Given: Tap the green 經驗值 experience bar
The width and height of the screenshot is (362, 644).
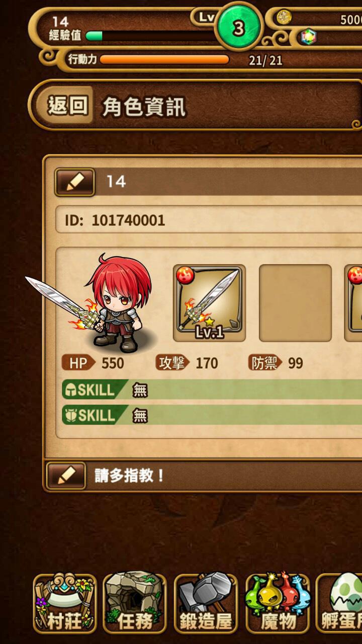Looking at the screenshot, I should coord(151,36).
